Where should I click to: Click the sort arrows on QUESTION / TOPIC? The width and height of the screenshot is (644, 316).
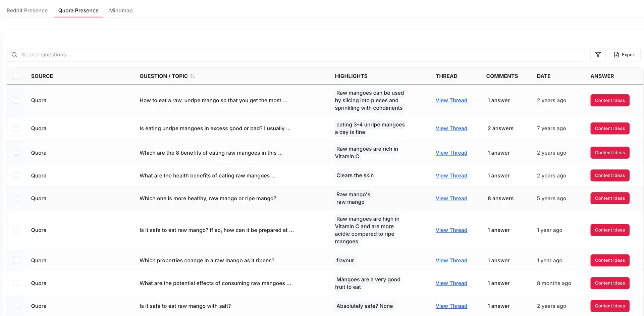[193, 76]
